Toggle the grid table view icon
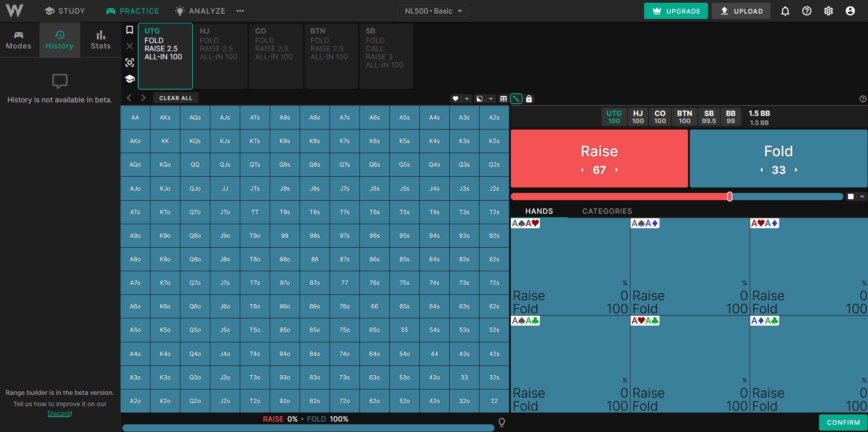The width and height of the screenshot is (868, 432). 504,99
